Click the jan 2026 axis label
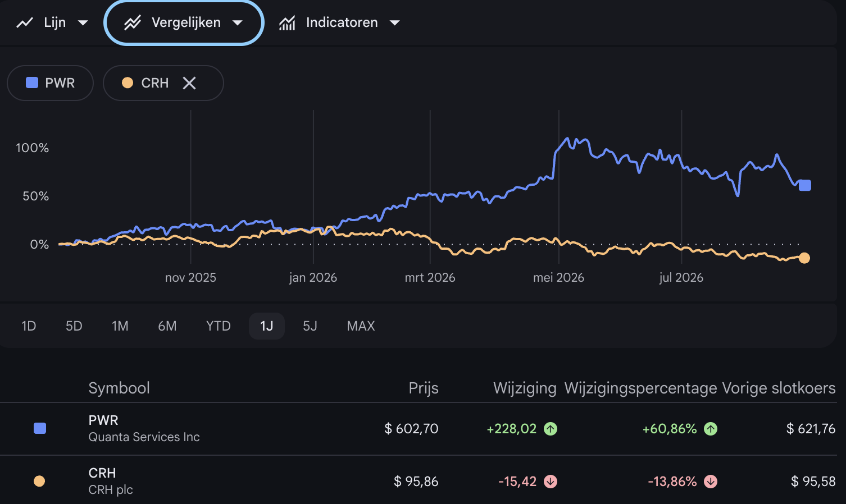846x504 pixels. 313,278
